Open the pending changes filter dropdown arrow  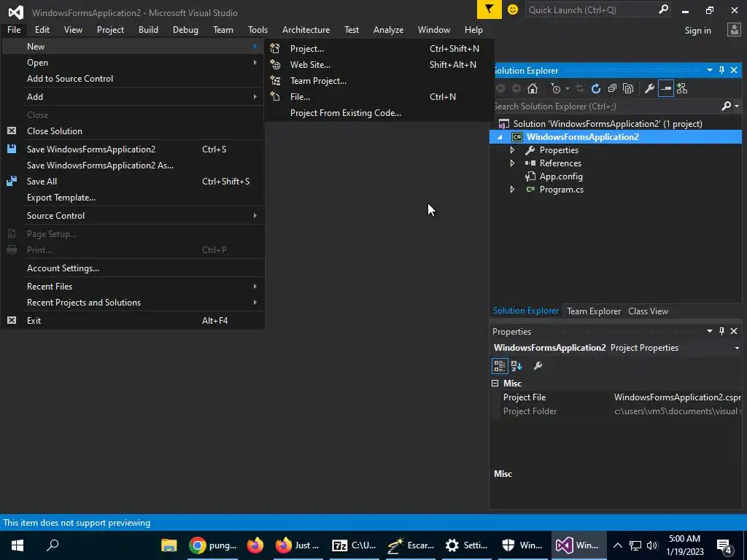pos(567,88)
